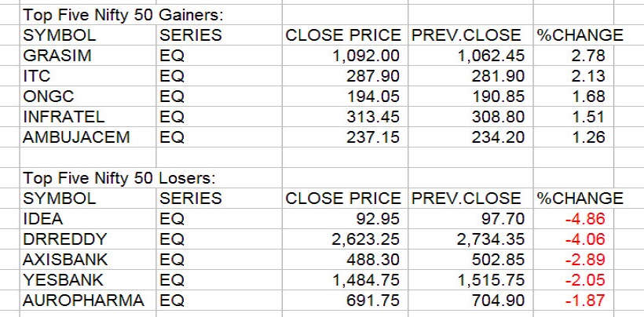This screenshot has width=644, height=317.
Task: Select AMBUJACEM previous close 234.20
Action: tap(493, 137)
